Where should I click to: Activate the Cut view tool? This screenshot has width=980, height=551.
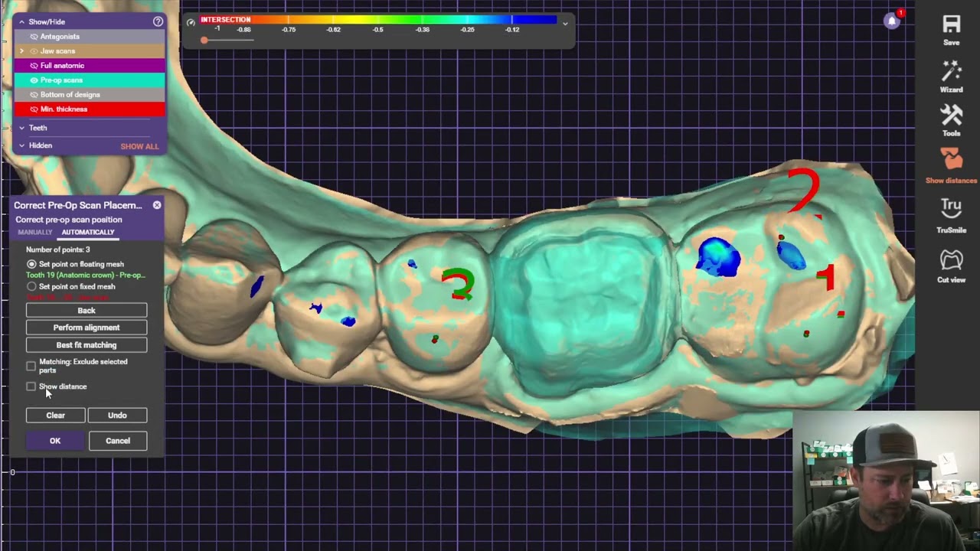click(951, 259)
